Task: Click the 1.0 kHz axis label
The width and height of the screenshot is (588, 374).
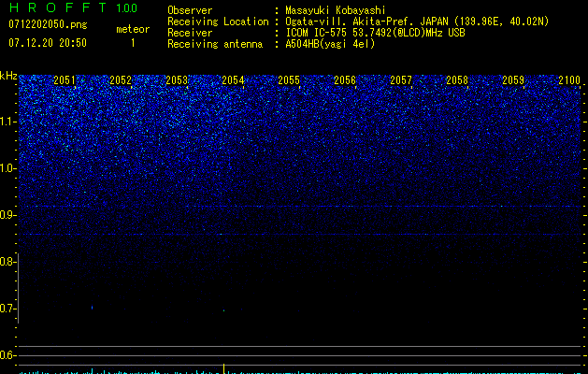Action: pyautogui.click(x=7, y=168)
